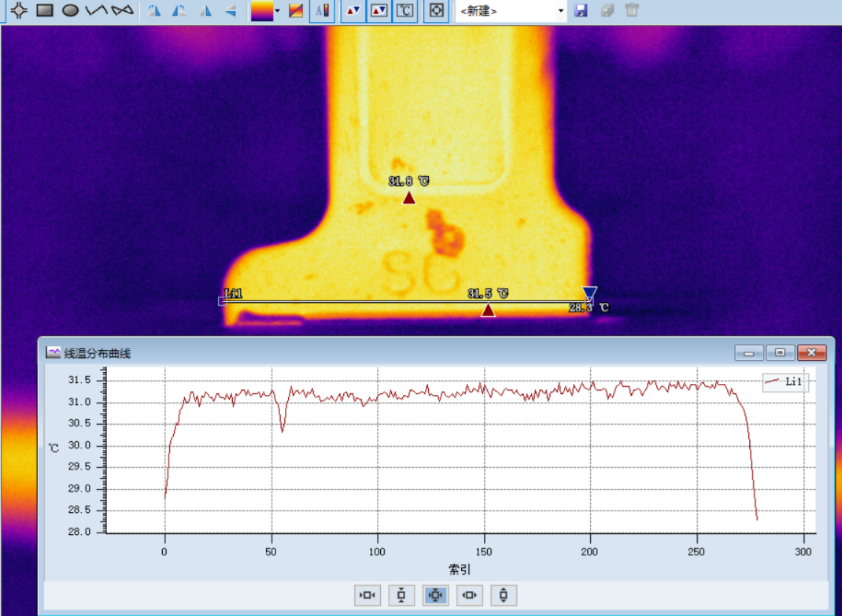Viewport: 842px width, 616px height.
Task: Click the delete trash can icon
Action: coord(632,10)
